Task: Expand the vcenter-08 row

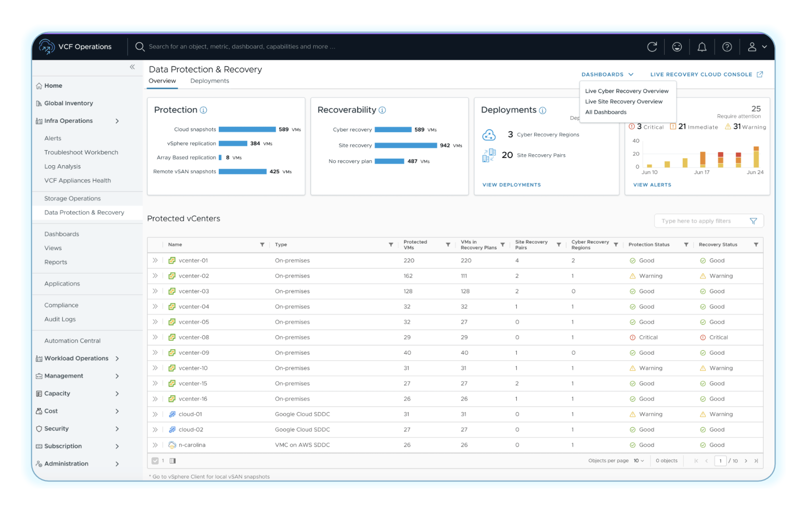Action: (x=155, y=337)
